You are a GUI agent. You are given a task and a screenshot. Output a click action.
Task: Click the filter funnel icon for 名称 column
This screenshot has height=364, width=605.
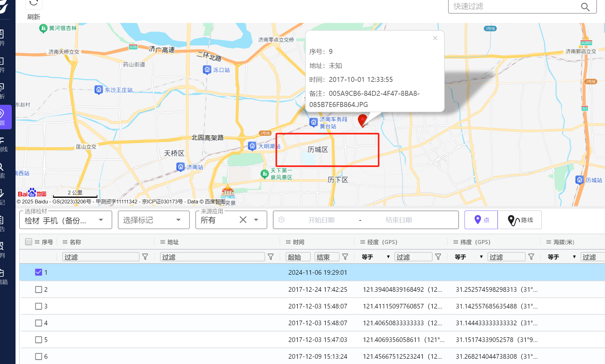point(145,257)
